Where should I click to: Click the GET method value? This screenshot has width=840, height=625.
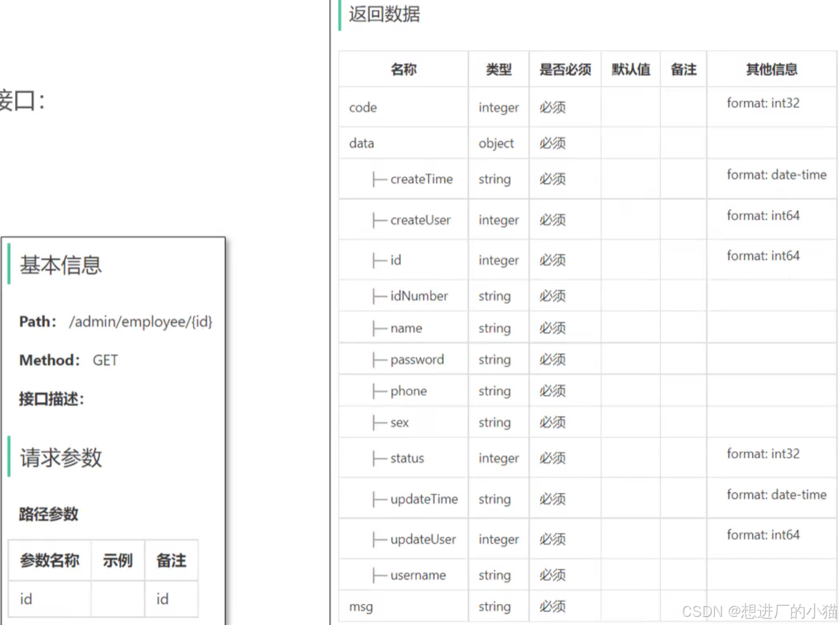point(105,360)
